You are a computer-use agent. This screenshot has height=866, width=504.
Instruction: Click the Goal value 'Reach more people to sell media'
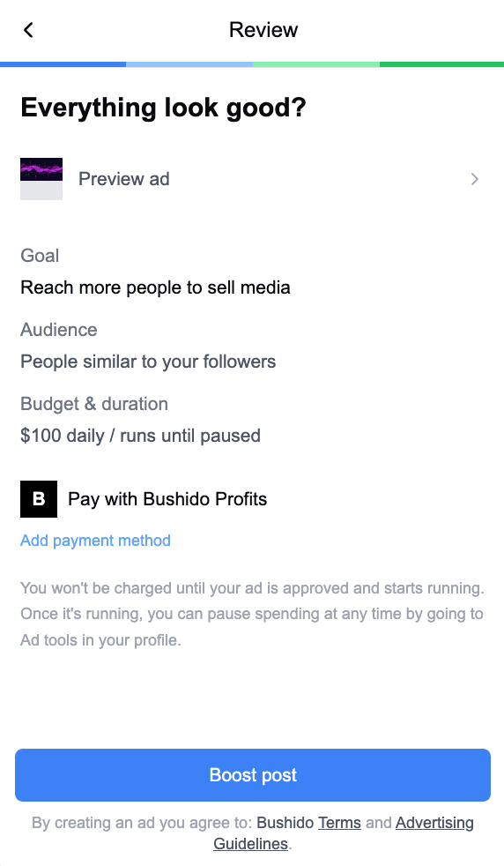155,287
